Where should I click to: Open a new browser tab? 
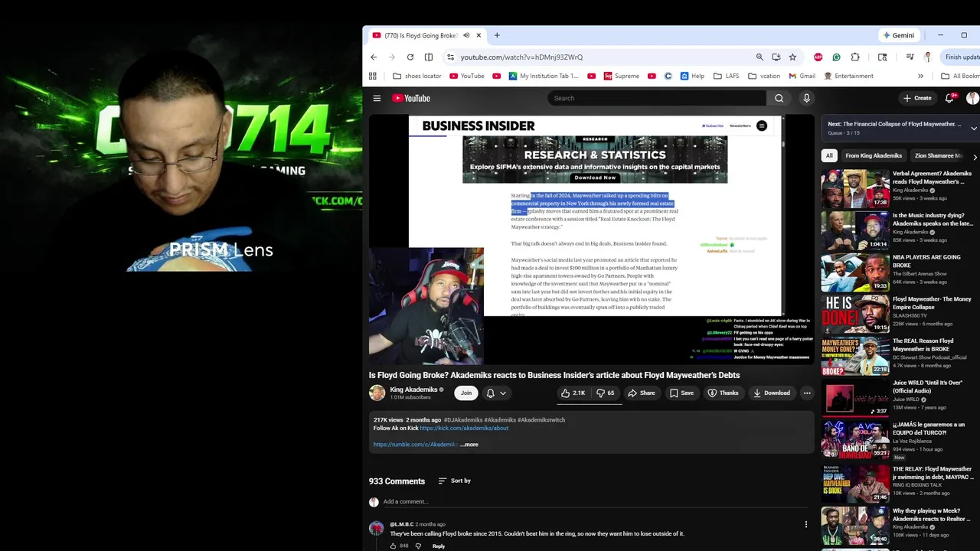497,35
